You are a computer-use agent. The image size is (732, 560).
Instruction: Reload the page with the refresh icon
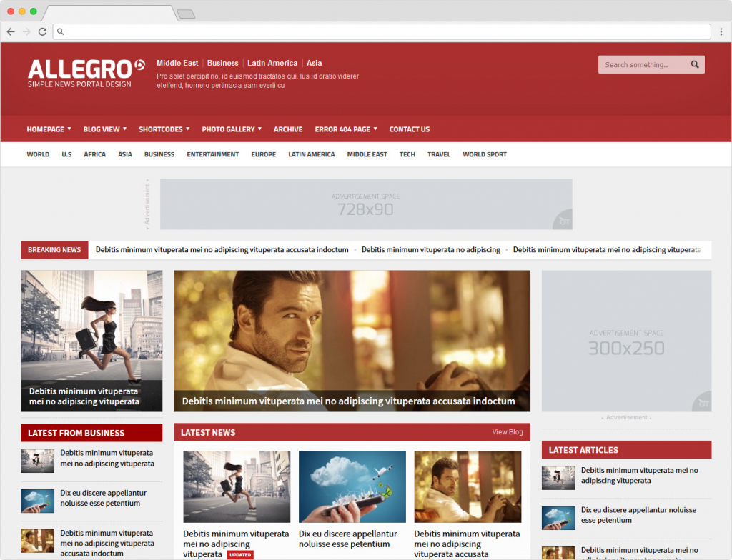(x=42, y=31)
